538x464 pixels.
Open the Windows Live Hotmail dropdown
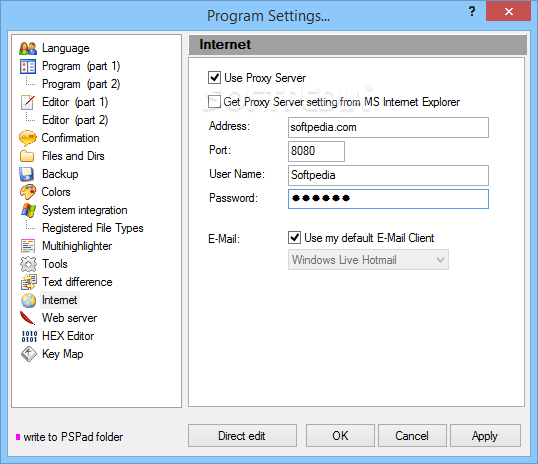pyautogui.click(x=368, y=260)
